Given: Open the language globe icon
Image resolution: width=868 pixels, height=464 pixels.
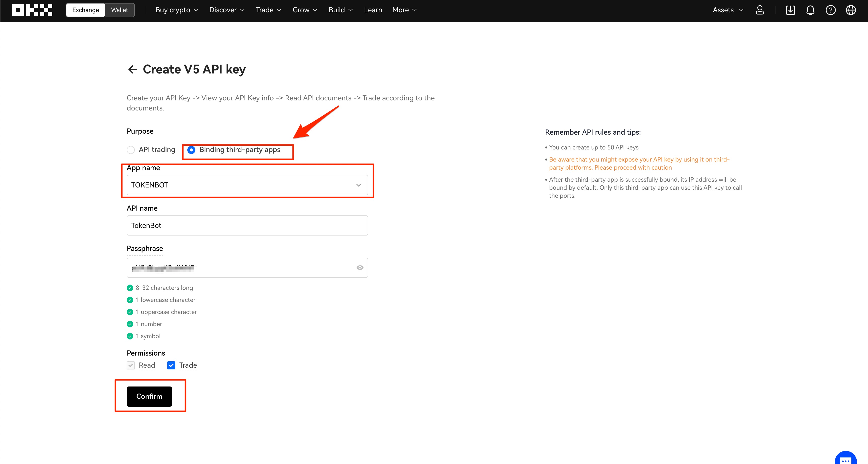Looking at the screenshot, I should point(851,10).
